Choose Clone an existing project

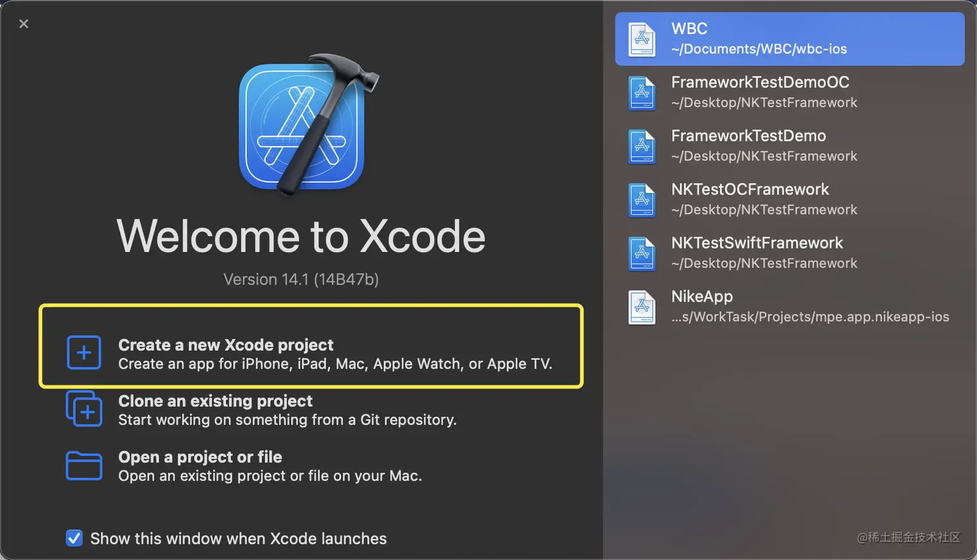[x=262, y=410]
